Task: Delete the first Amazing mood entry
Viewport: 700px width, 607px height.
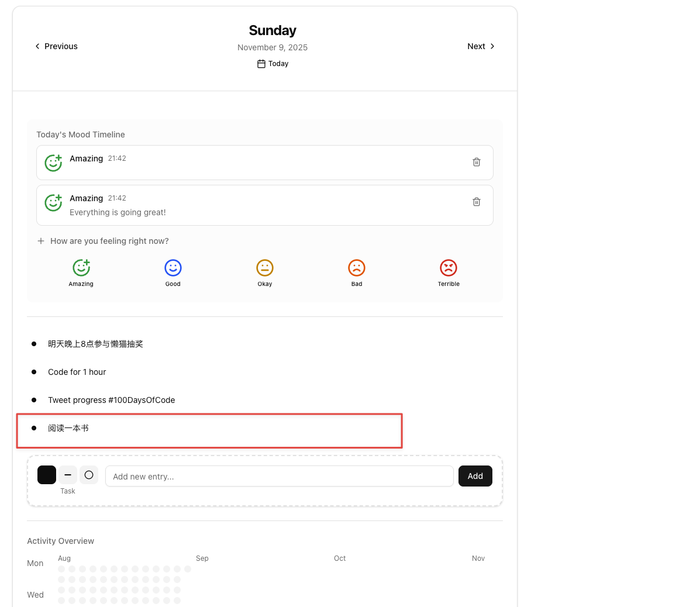Action: [477, 162]
